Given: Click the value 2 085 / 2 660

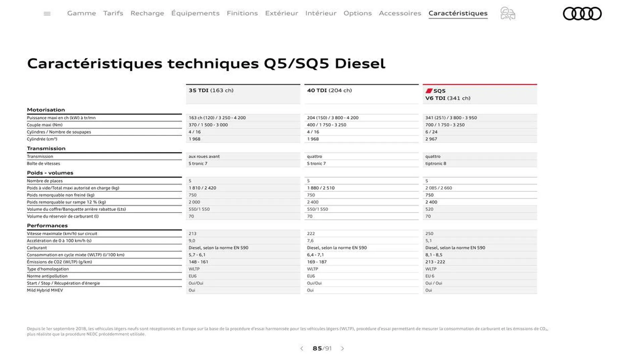Looking at the screenshot, I should click(x=438, y=188).
